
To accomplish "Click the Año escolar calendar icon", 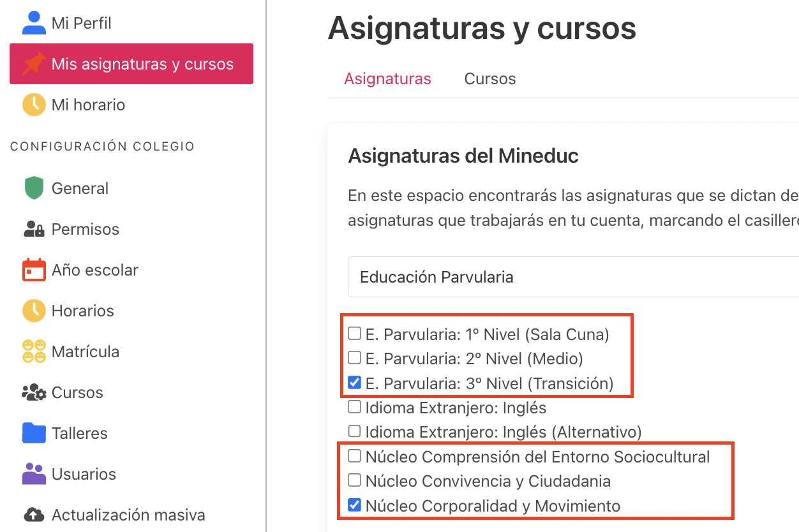I will tap(34, 270).
